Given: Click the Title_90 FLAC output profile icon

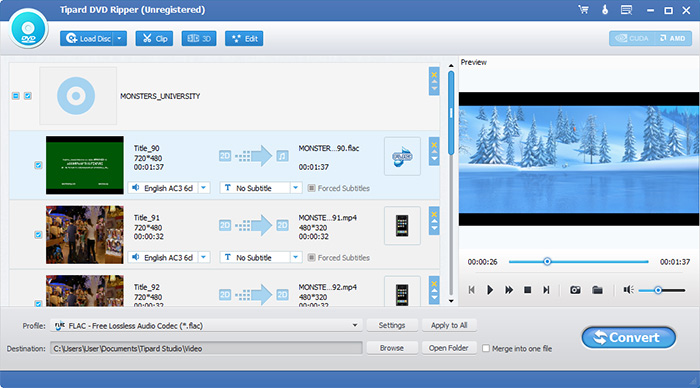Looking at the screenshot, I should [402, 156].
